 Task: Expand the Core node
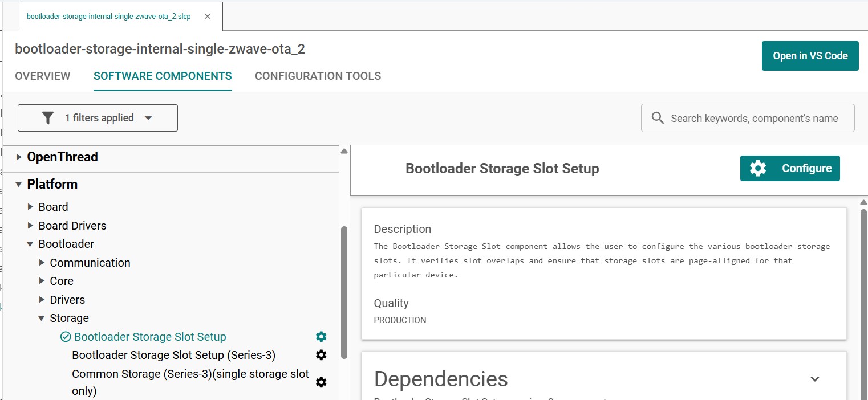coord(42,281)
